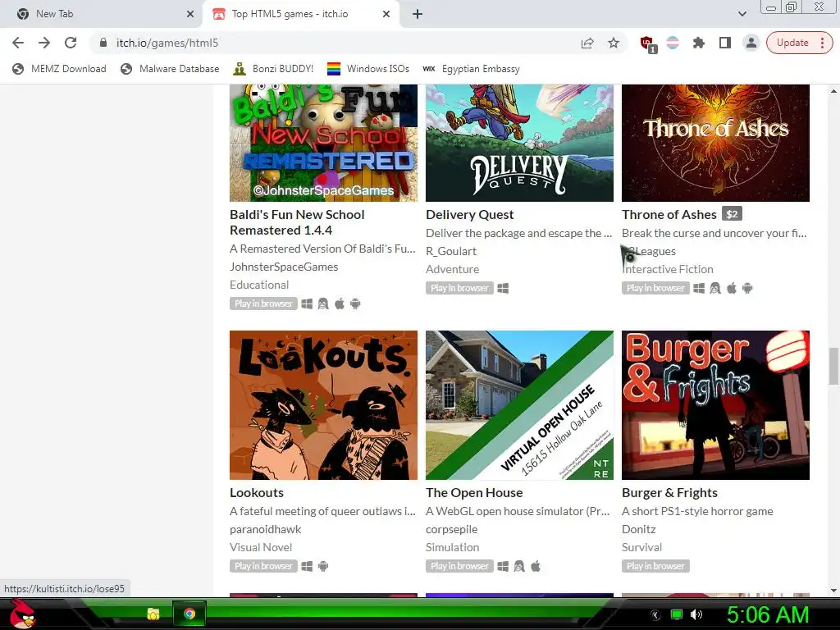The image size is (840, 630).
Task: Open the file explorer taskbar icon
Action: click(x=153, y=614)
